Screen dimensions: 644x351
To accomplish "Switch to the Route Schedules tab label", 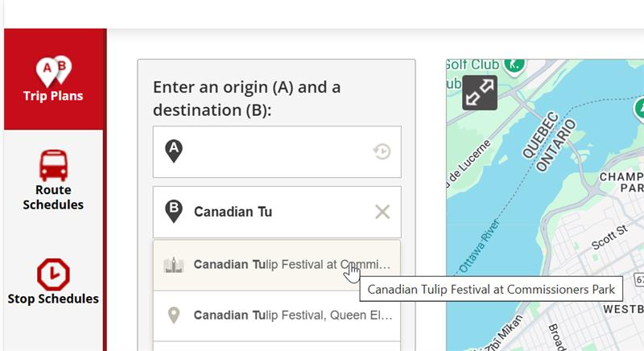I will (x=53, y=197).
